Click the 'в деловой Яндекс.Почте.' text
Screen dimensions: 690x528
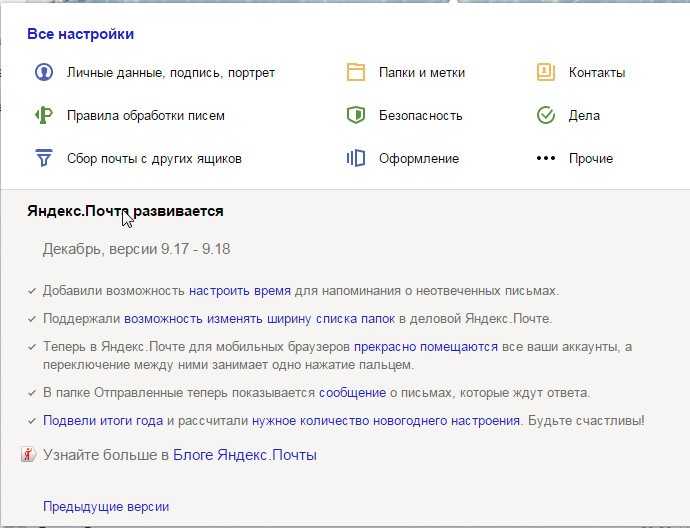[476, 319]
